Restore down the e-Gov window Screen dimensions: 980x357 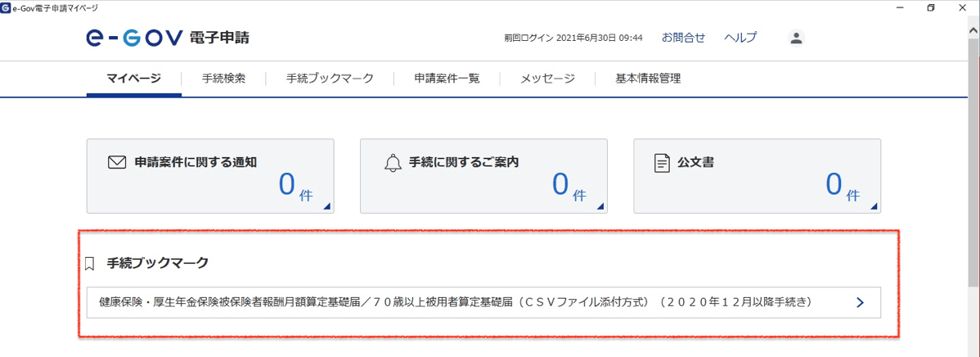931,7
